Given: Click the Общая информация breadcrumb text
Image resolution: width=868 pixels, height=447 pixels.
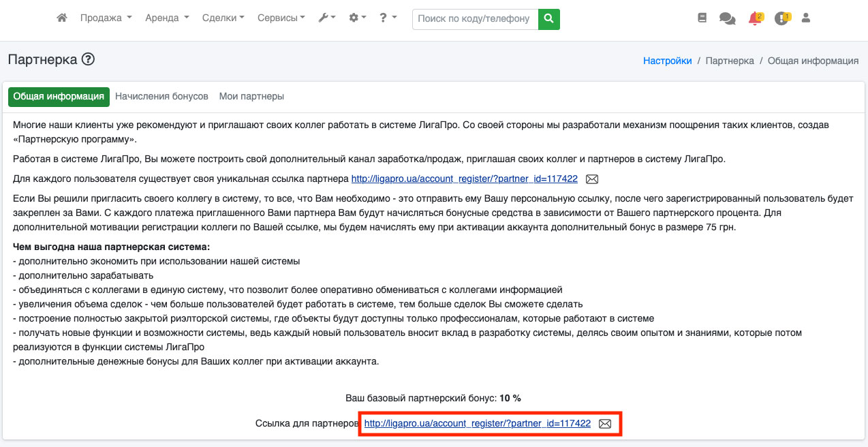Looking at the screenshot, I should click(x=813, y=61).
